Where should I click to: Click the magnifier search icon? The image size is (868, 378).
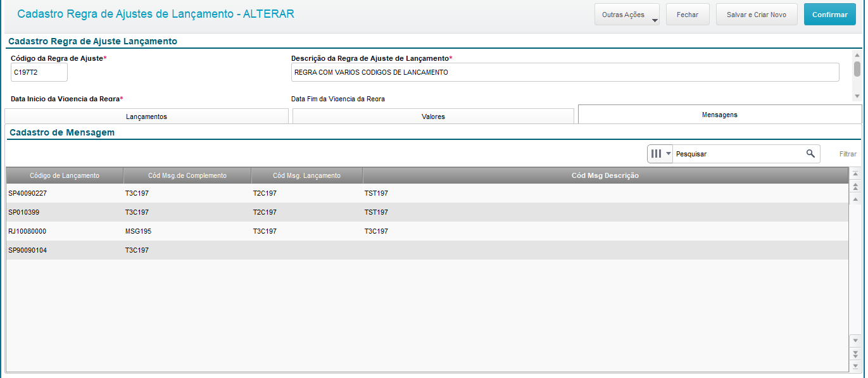810,153
